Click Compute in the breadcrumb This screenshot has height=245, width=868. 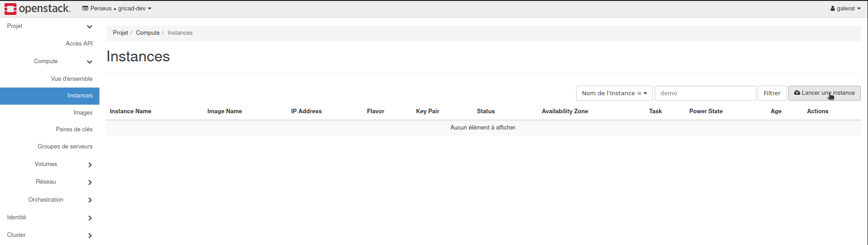pyautogui.click(x=148, y=33)
